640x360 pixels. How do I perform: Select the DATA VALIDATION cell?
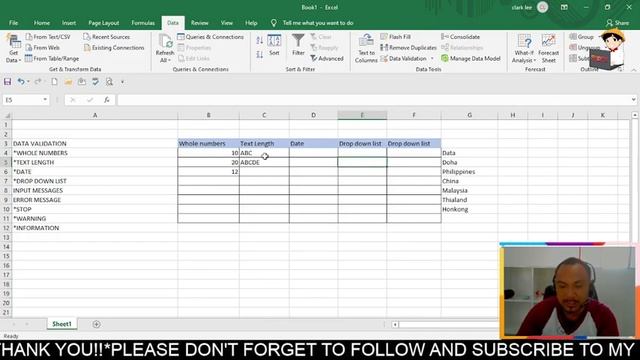95,144
